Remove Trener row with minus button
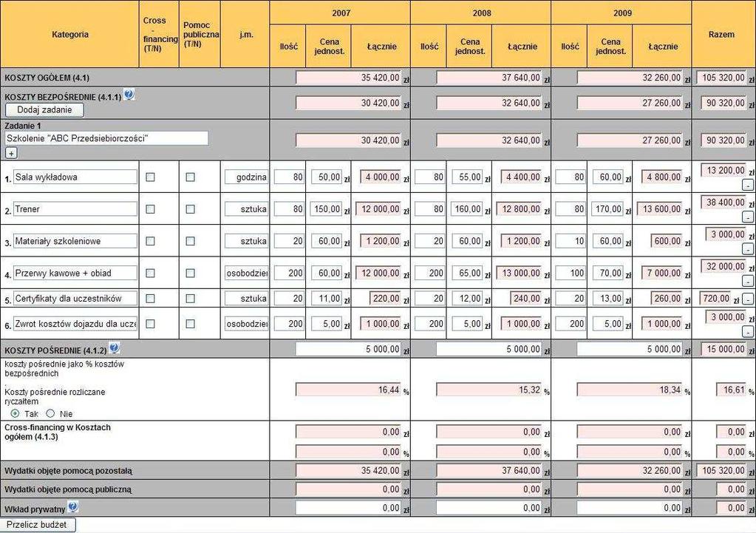The width and height of the screenshot is (756, 533). coord(747,217)
